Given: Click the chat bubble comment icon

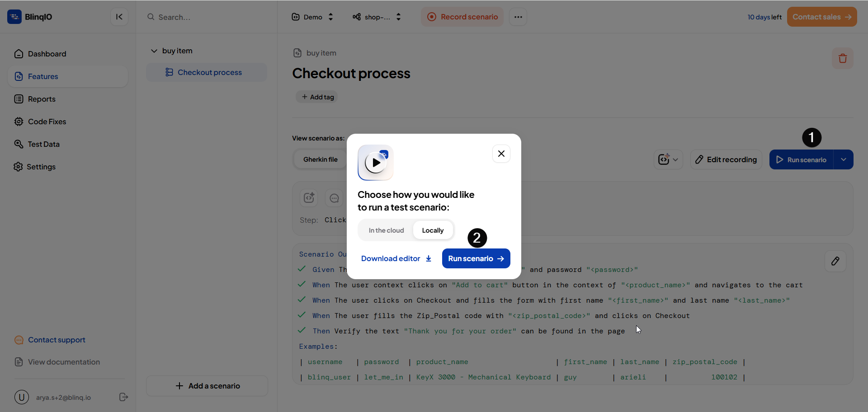Looking at the screenshot, I should pyautogui.click(x=334, y=198).
